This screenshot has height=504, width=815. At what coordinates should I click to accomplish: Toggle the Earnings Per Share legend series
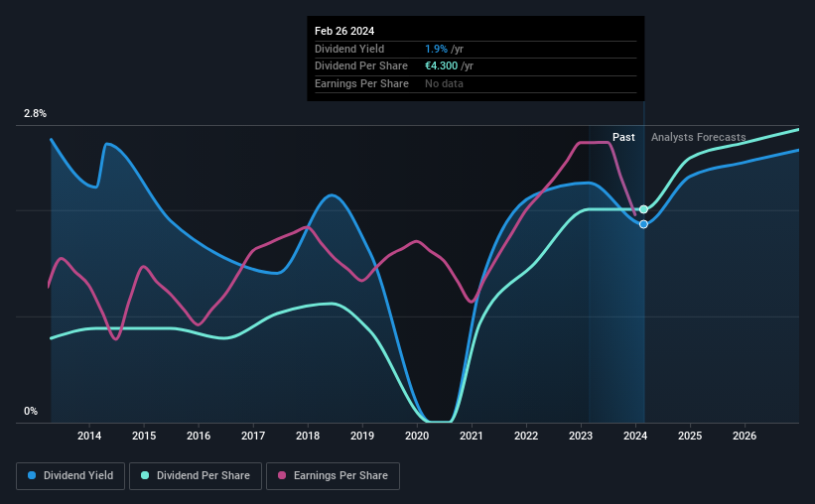(x=333, y=476)
